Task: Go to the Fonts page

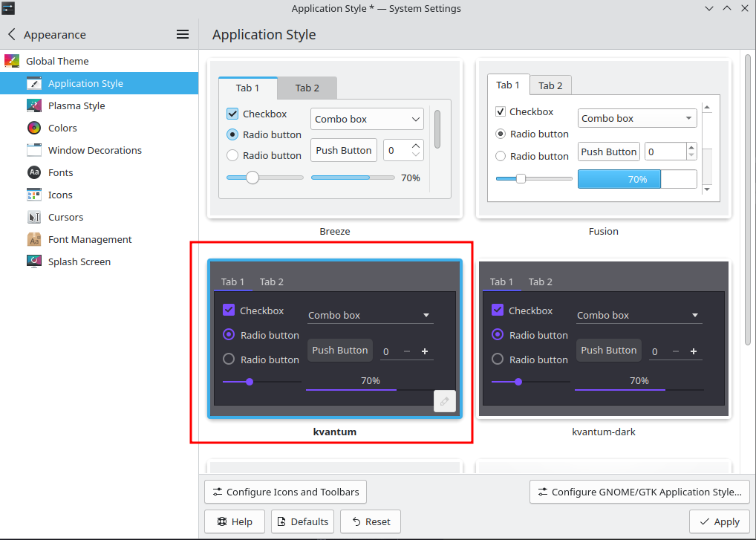Action: tap(99, 172)
